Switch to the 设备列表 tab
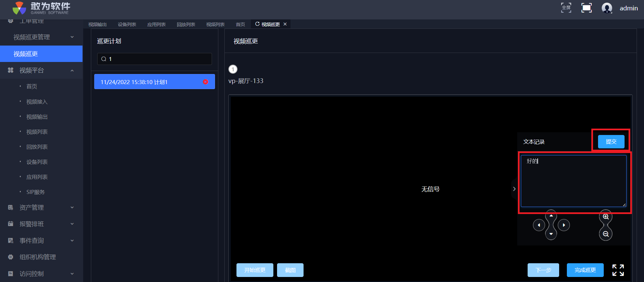 click(127, 24)
